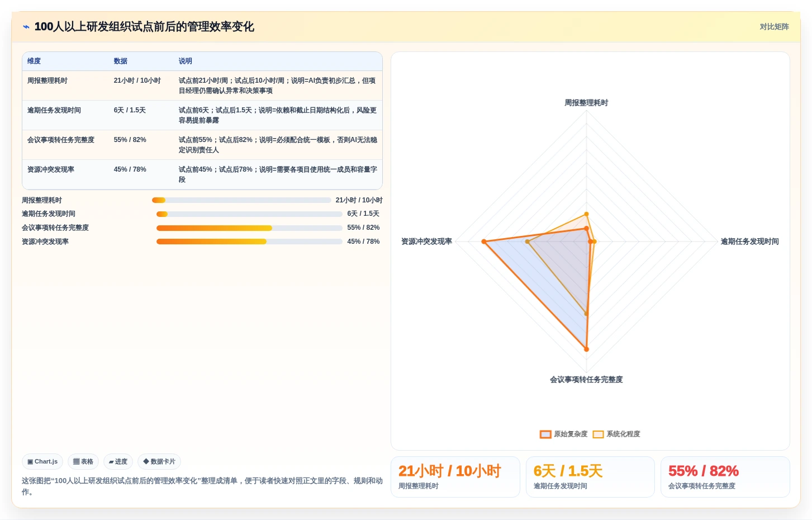
Task: Click radar axis label 逾期任务发现时间
Action: tap(749, 242)
